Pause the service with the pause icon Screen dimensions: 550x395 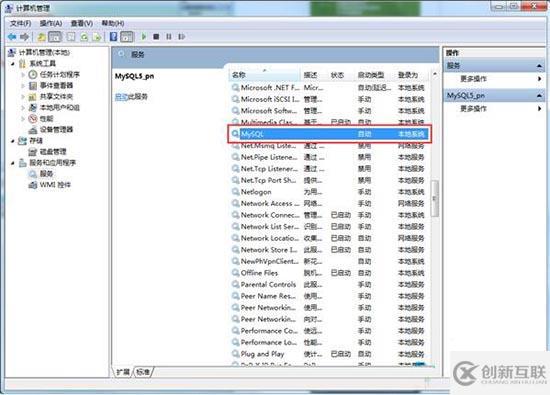pos(169,36)
